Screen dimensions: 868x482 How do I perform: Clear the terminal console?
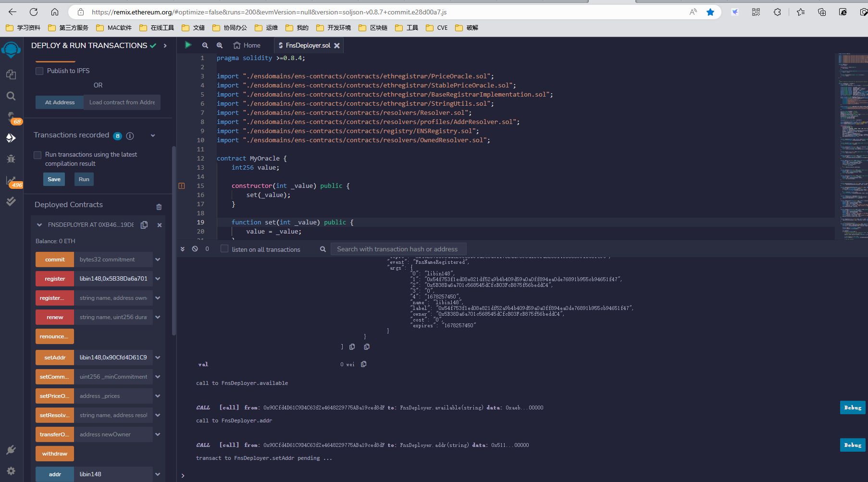[x=195, y=249]
